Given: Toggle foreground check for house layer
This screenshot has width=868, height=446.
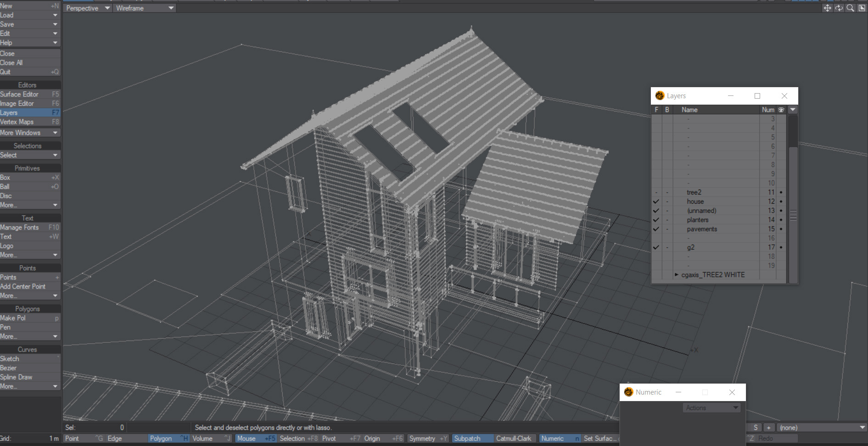Looking at the screenshot, I should (656, 201).
